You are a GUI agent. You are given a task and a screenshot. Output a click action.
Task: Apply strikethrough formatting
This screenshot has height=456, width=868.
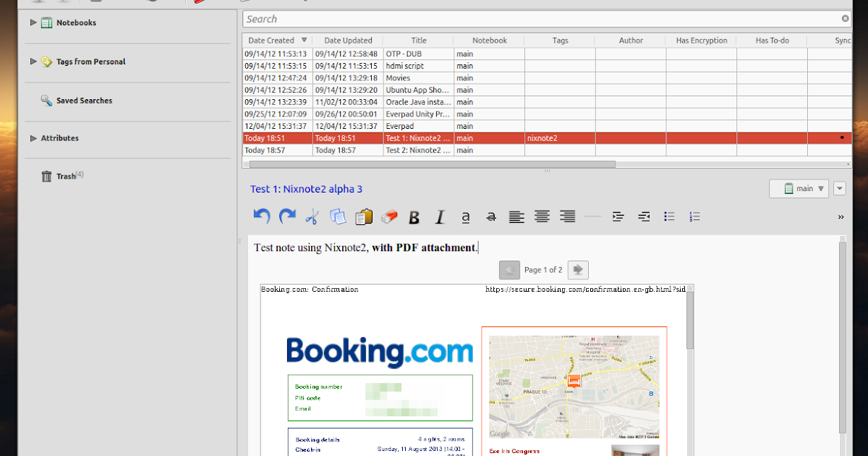[x=491, y=217]
